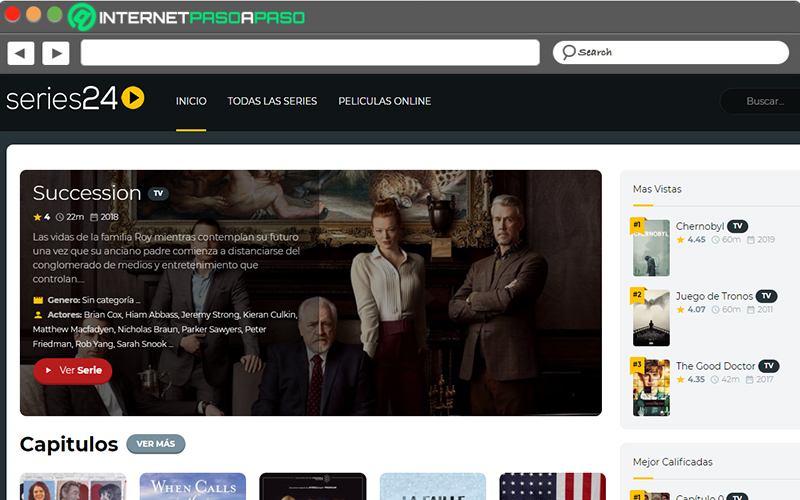Image resolution: width=800 pixels, height=500 pixels.
Task: Open the INICIO tab
Action: [191, 101]
